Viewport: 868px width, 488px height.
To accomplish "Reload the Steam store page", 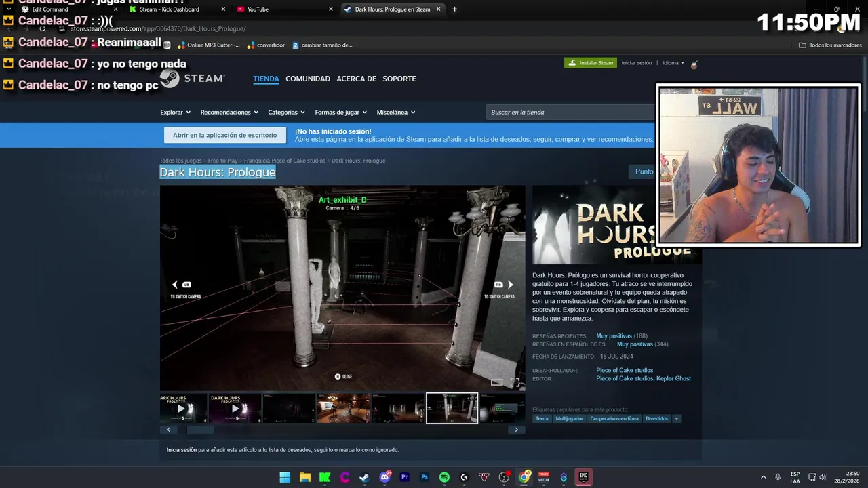I will coord(42,28).
